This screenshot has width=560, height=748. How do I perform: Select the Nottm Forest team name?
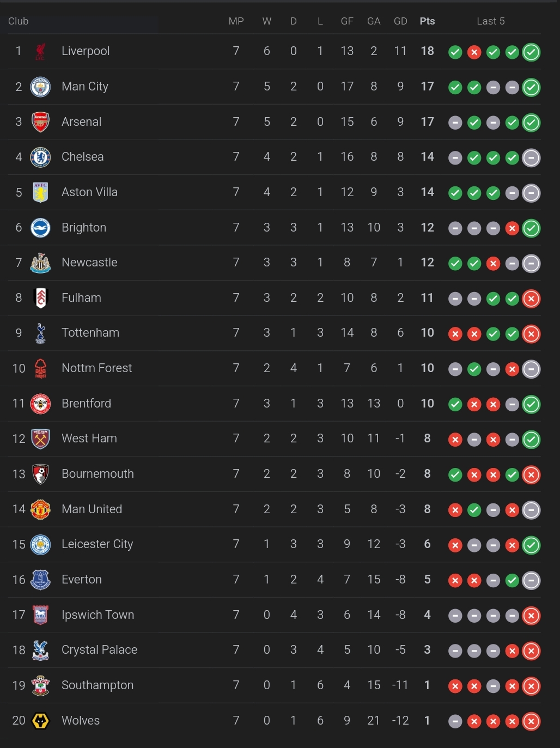pyautogui.click(x=97, y=368)
